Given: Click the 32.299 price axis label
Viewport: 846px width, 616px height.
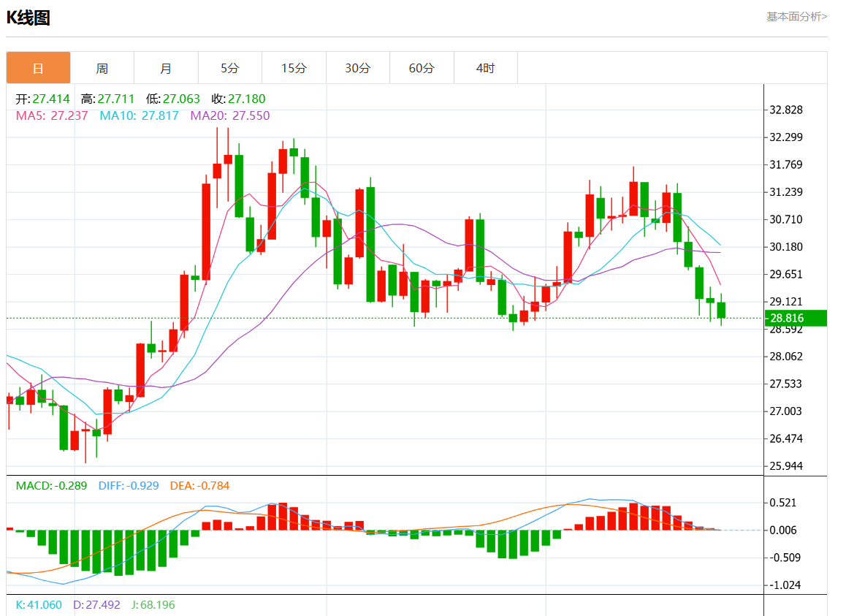Looking at the screenshot, I should pyautogui.click(x=785, y=137).
